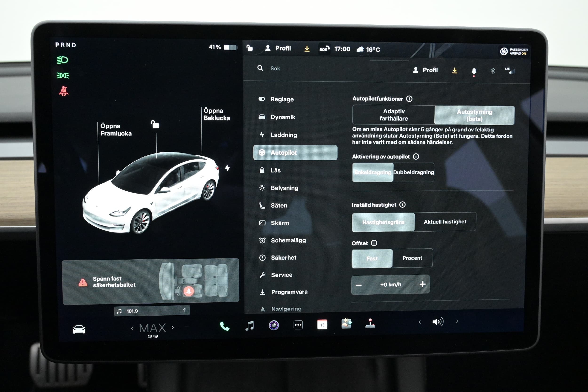588x392 pixels.
Task: Select Fast offset type
Action: click(x=372, y=258)
